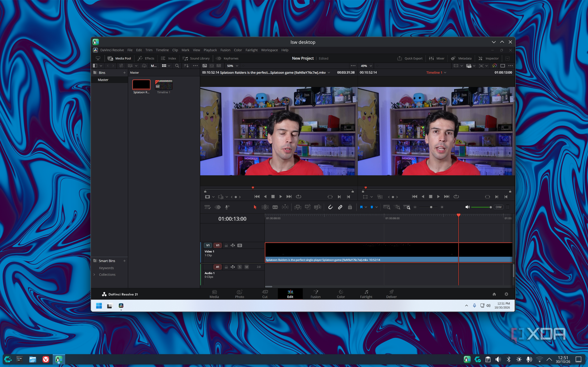Open the home project manager icon
This screenshot has height=367, width=588.
[494, 294]
